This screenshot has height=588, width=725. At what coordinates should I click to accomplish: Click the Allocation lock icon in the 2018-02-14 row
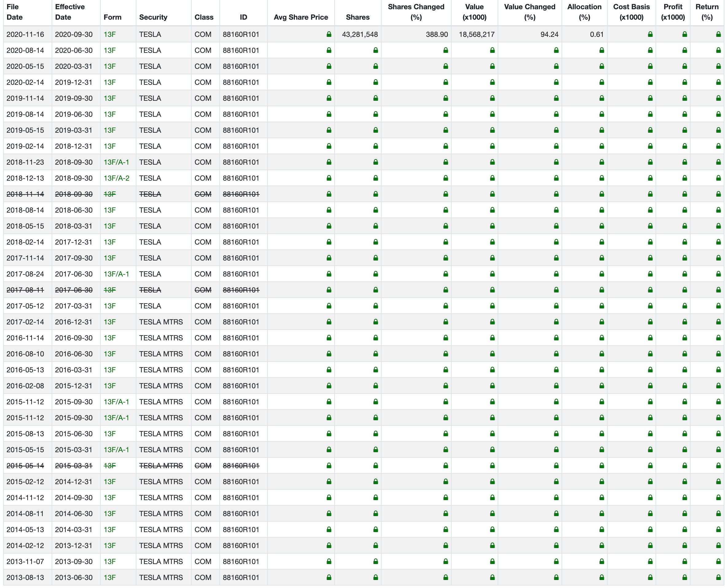602,242
